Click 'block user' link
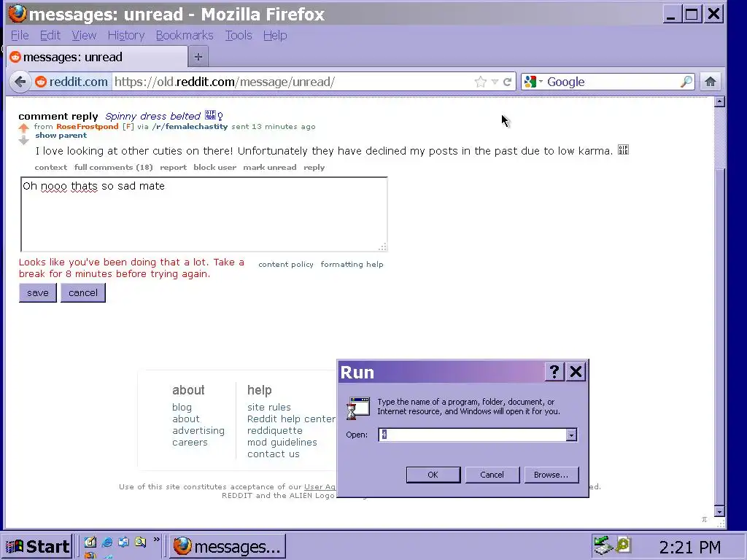 [215, 168]
